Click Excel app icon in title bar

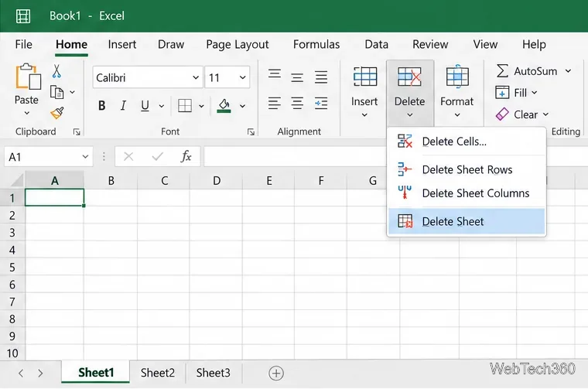(x=23, y=16)
